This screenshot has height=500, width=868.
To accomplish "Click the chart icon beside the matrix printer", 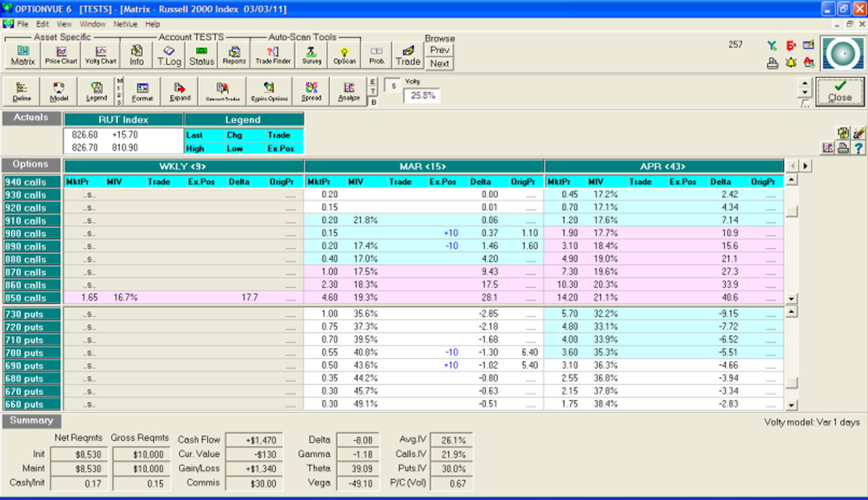I will [828, 148].
